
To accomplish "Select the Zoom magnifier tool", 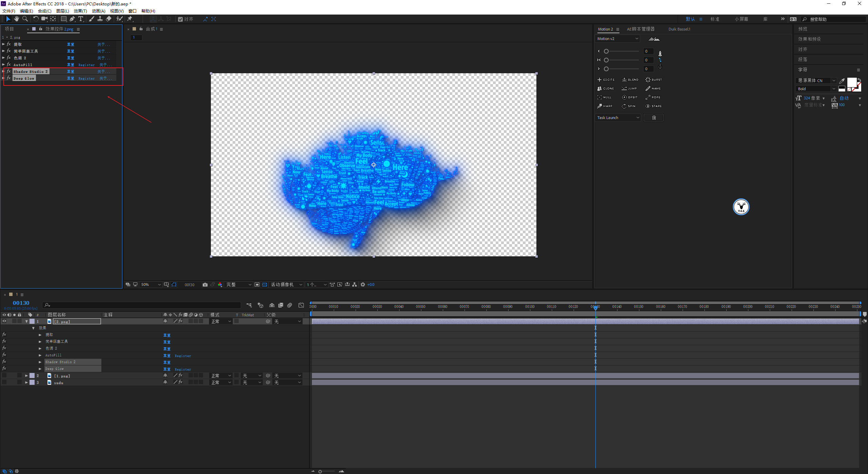I will tap(25, 19).
